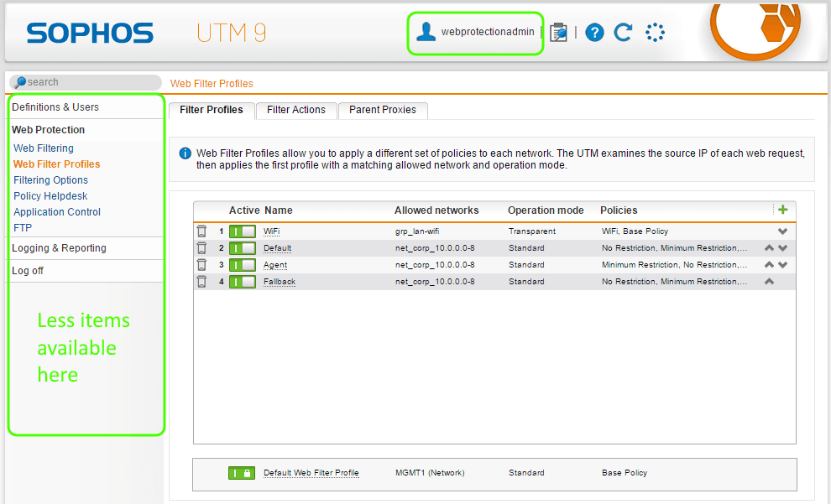Click the Web Filter Profiles page title
This screenshot has width=831, height=504.
click(212, 84)
